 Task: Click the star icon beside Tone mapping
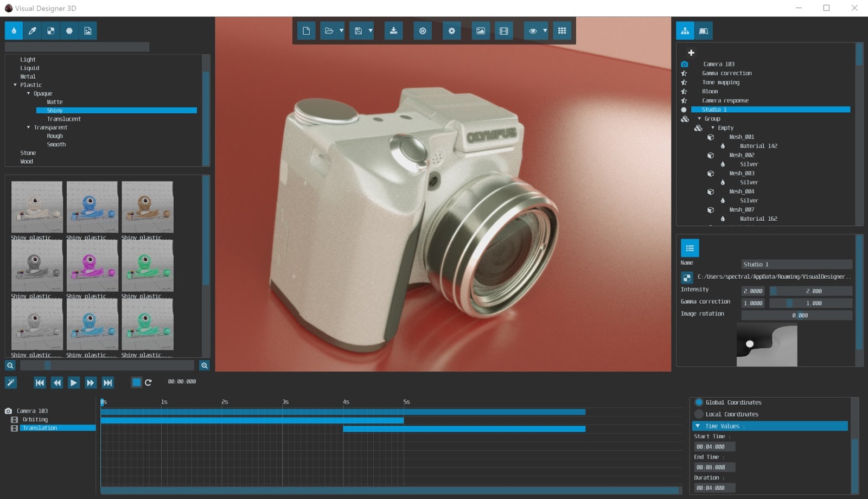pos(684,82)
